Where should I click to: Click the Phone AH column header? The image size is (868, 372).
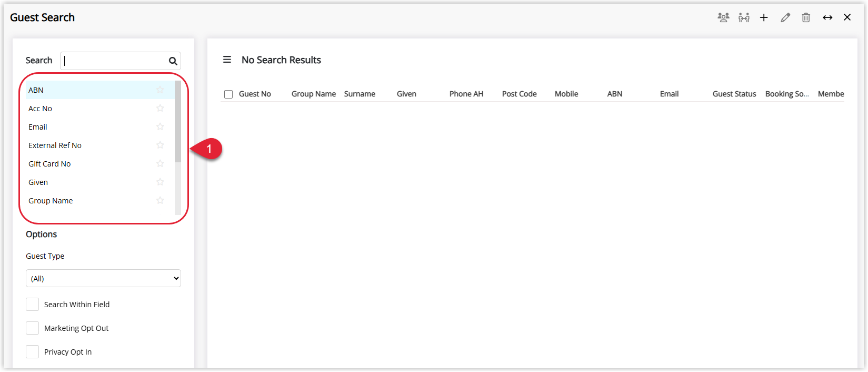[466, 94]
